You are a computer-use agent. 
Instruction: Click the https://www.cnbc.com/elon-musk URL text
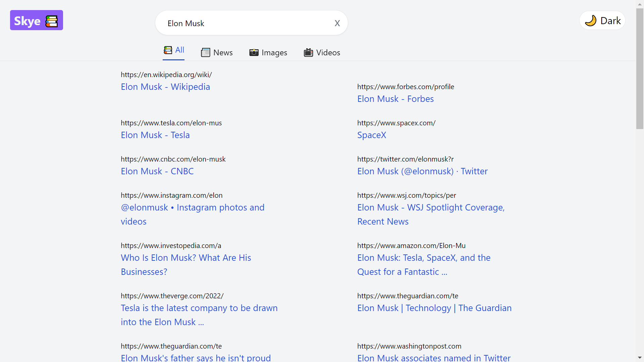click(x=173, y=159)
